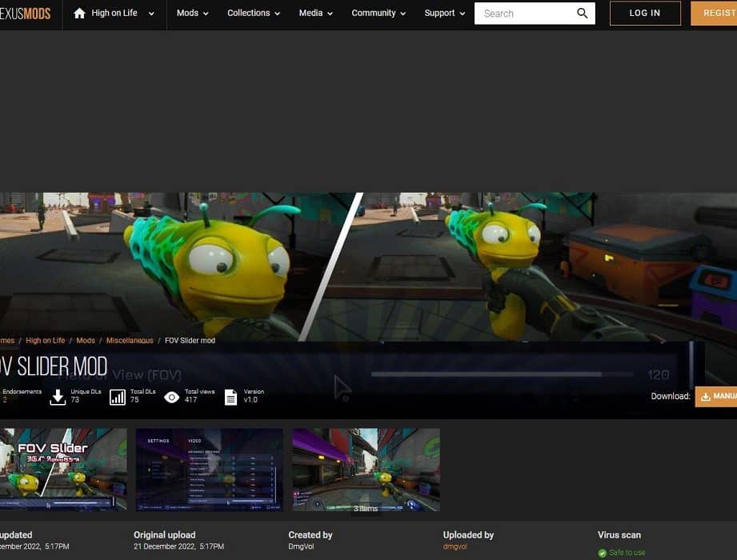The width and height of the screenshot is (737, 560).
Task: Open the High on Life breadcrumb link
Action: (45, 341)
